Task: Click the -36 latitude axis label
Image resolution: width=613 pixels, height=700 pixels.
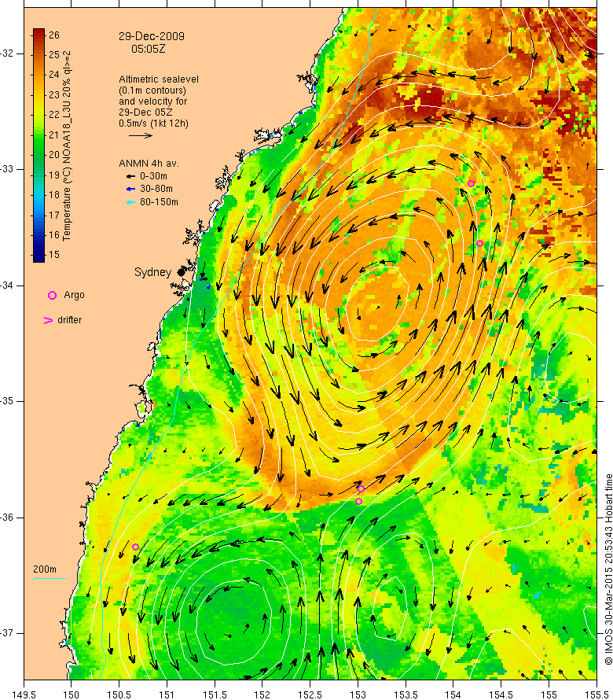Action: click(x=7, y=518)
